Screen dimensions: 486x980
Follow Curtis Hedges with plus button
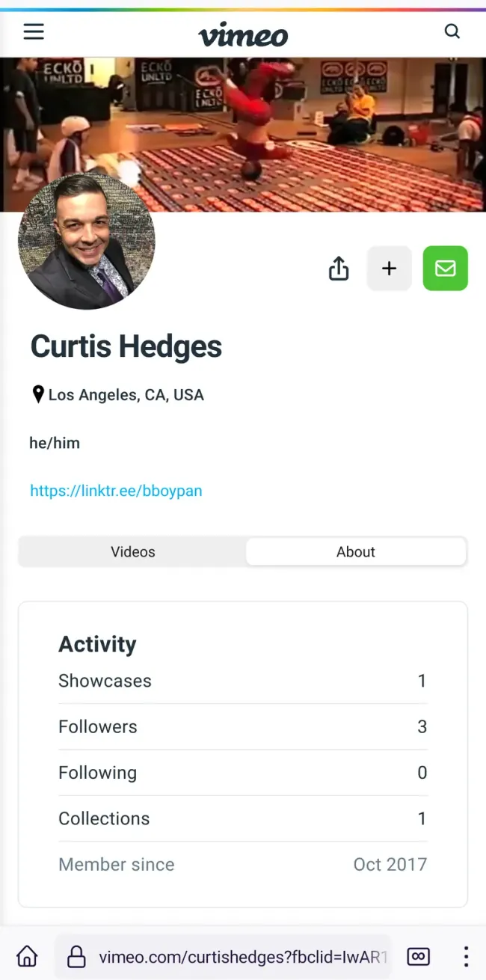pyautogui.click(x=389, y=269)
